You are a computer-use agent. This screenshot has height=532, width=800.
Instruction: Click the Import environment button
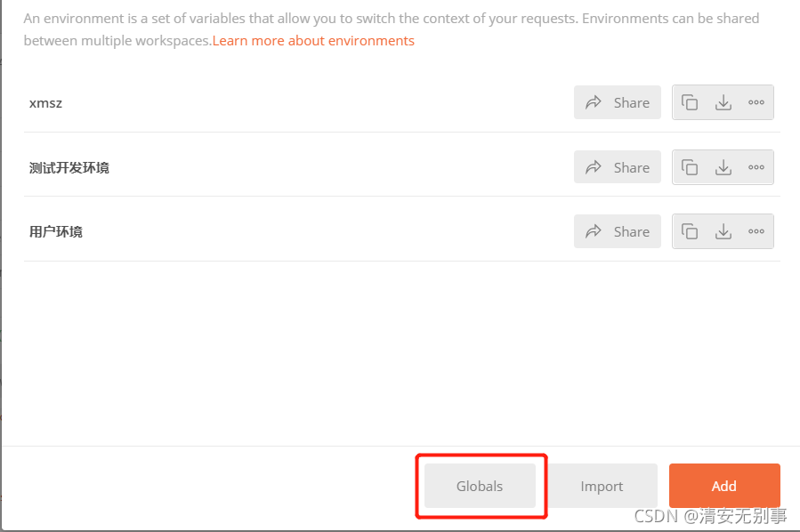pos(602,486)
